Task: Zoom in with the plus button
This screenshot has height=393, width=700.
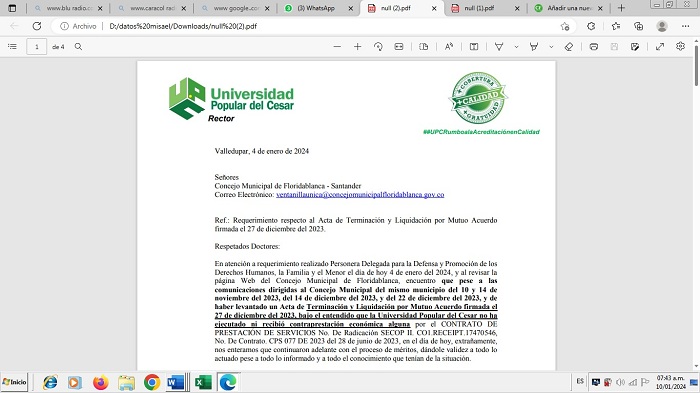Action: (x=358, y=46)
